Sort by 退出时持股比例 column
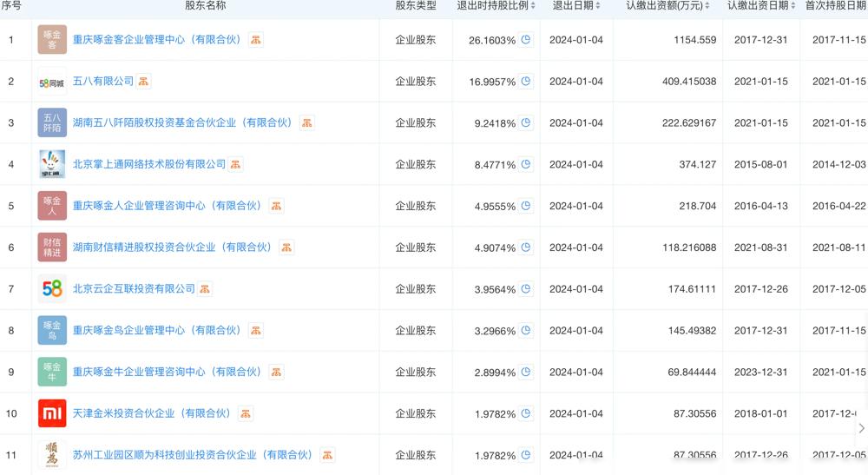This screenshot has height=475, width=868. [x=533, y=5]
